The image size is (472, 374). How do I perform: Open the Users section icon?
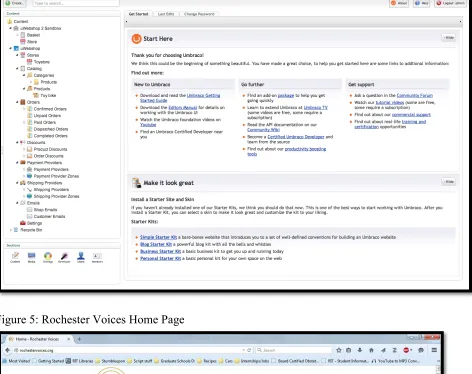click(81, 257)
